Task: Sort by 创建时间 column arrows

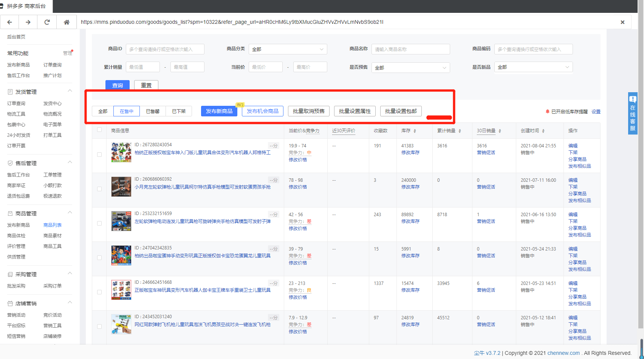Action: (543, 131)
